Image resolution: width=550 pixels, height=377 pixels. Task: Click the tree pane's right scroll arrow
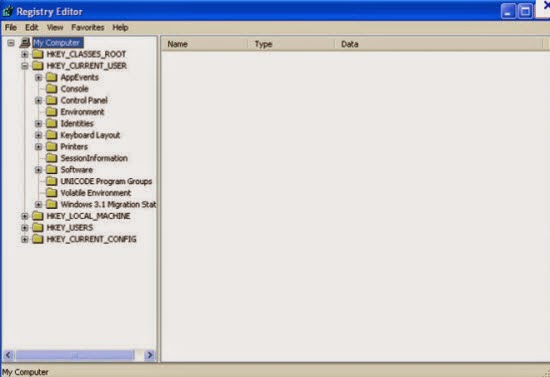(x=150, y=355)
